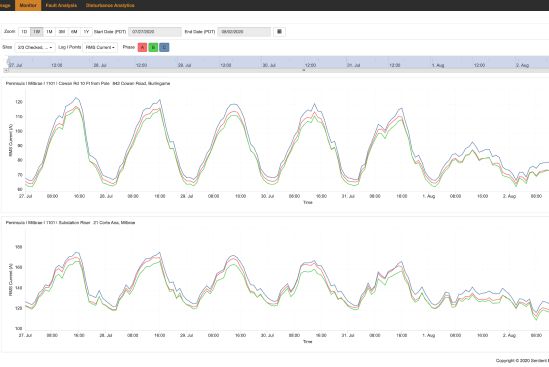
Task: Switch to the Monitor tab
Action: 28,5
